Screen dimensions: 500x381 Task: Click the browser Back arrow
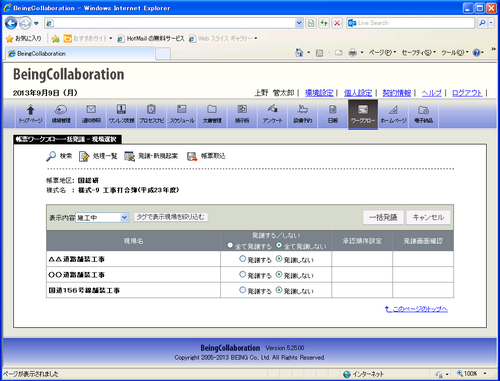[11, 23]
